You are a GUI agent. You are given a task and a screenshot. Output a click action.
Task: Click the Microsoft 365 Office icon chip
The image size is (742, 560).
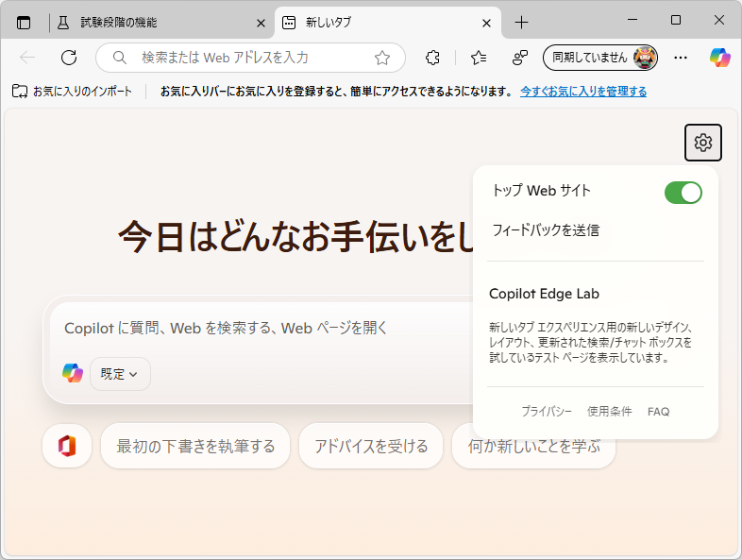[x=67, y=446]
